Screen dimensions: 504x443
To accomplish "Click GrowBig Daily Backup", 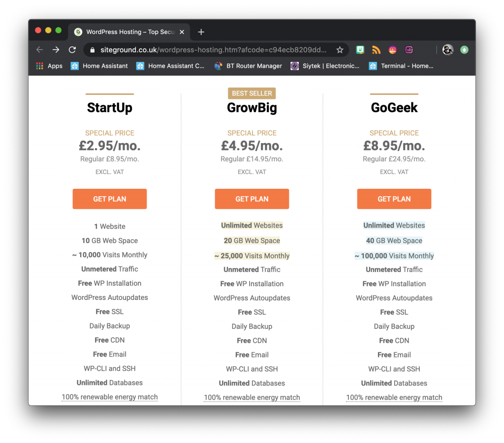I will click(252, 327).
